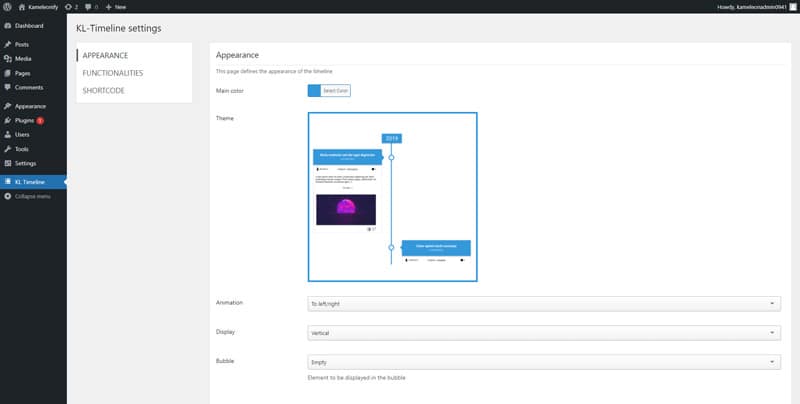
Task: Switch to the SHORTCODE tab
Action: [x=103, y=91]
